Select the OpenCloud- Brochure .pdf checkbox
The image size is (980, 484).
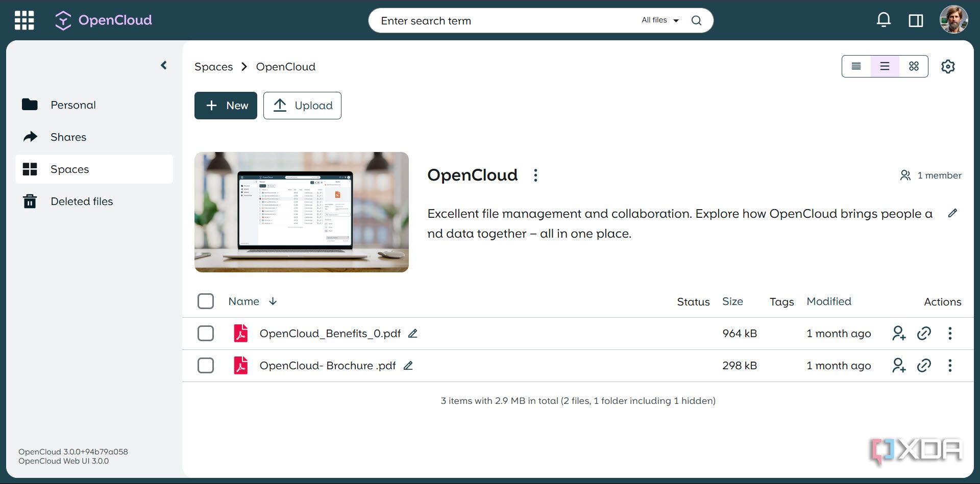pos(206,366)
